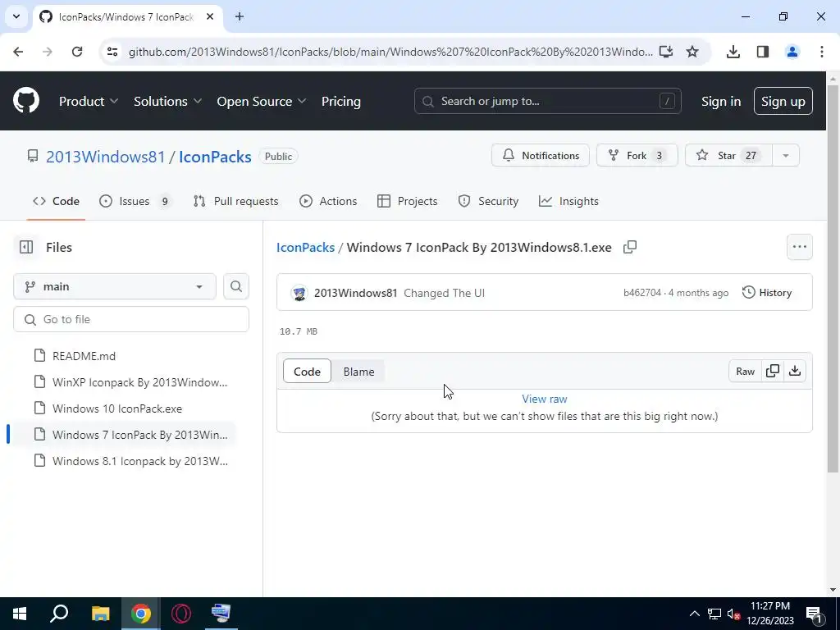Open taskbar search

pyautogui.click(x=59, y=614)
